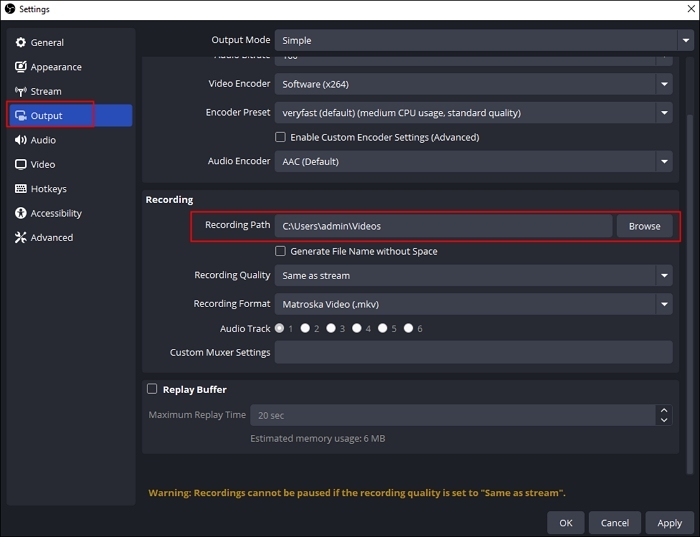This screenshot has height=537, width=700.
Task: Select audio track 2 radio button
Action: [x=306, y=328]
